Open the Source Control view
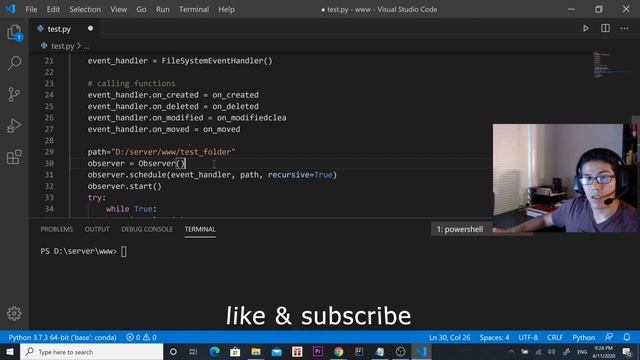The width and height of the screenshot is (640, 360). (14, 94)
